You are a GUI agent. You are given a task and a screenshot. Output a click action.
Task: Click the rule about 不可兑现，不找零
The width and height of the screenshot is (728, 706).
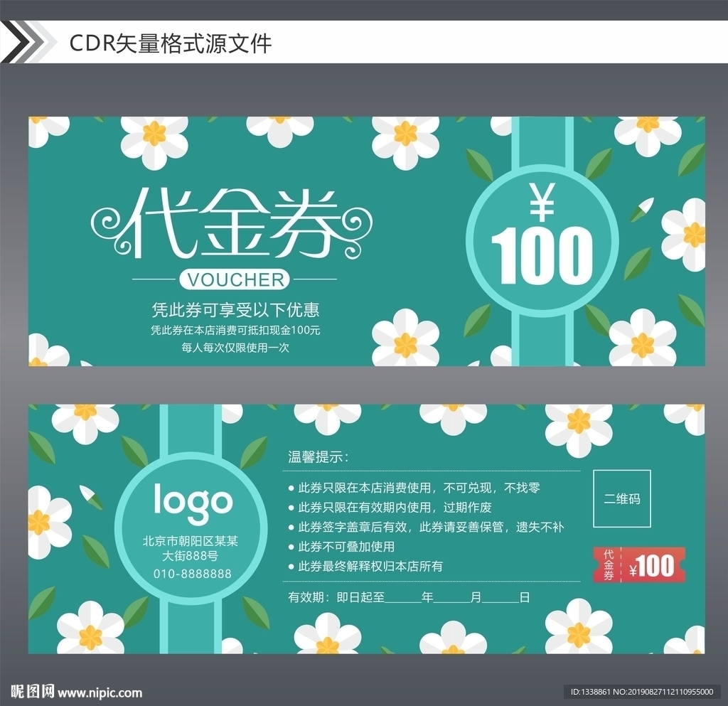[414, 488]
